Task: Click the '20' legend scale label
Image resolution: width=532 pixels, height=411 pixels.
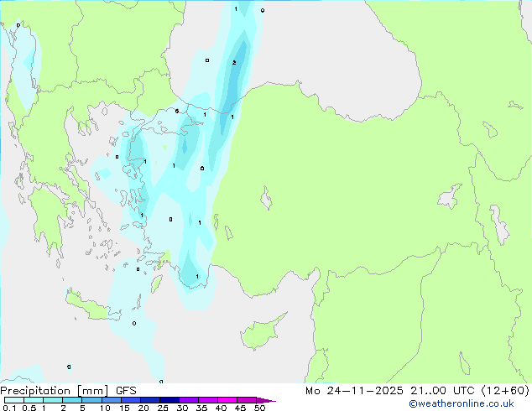Action: [x=143, y=408]
